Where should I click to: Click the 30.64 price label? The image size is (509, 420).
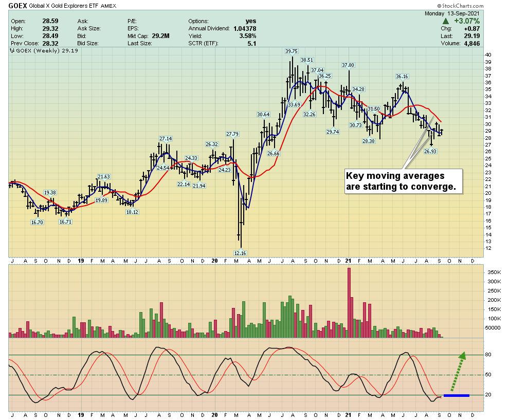point(263,115)
